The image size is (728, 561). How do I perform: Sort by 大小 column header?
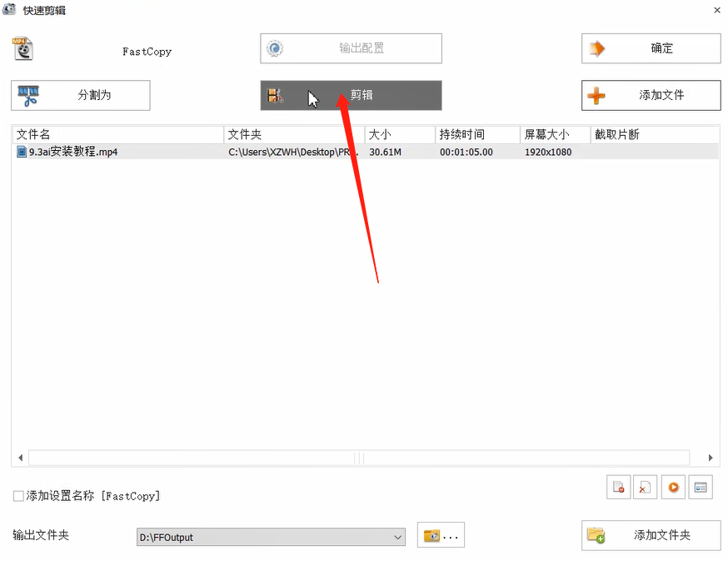pos(400,135)
